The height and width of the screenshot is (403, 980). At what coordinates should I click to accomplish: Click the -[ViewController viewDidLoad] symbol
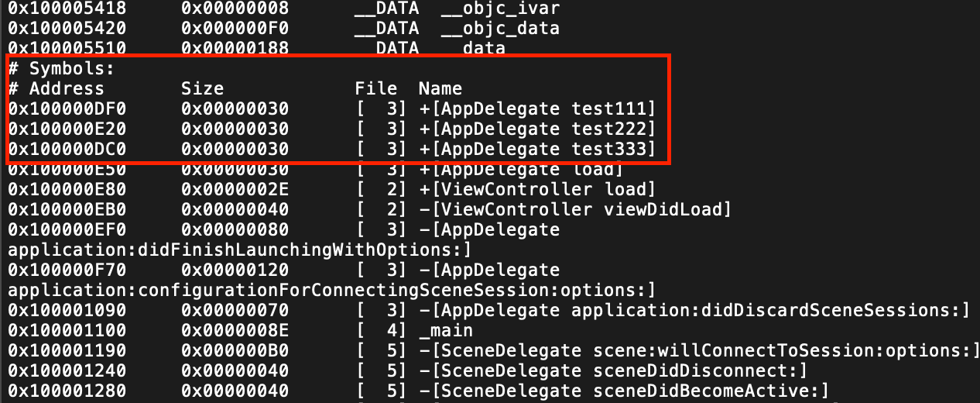pyautogui.click(x=574, y=209)
